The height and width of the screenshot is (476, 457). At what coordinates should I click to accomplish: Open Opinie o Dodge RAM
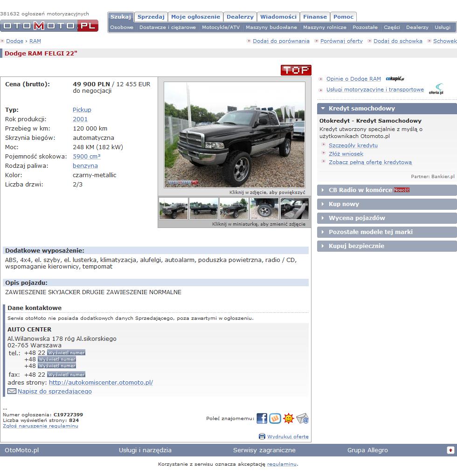pyautogui.click(x=353, y=79)
